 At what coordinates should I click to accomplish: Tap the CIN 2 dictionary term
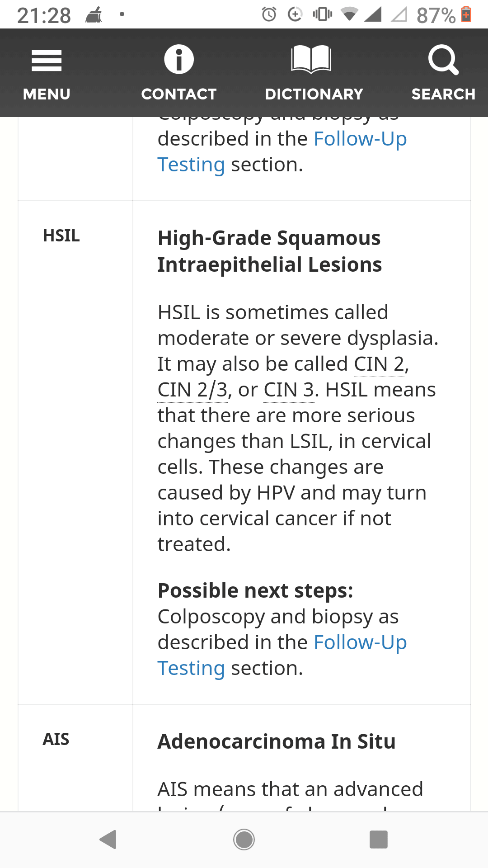pos(379,364)
